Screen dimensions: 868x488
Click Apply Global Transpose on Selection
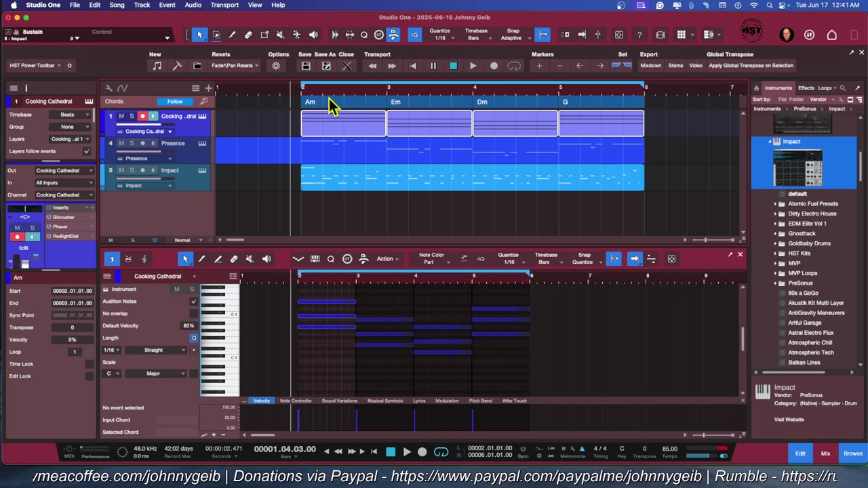pyautogui.click(x=751, y=66)
